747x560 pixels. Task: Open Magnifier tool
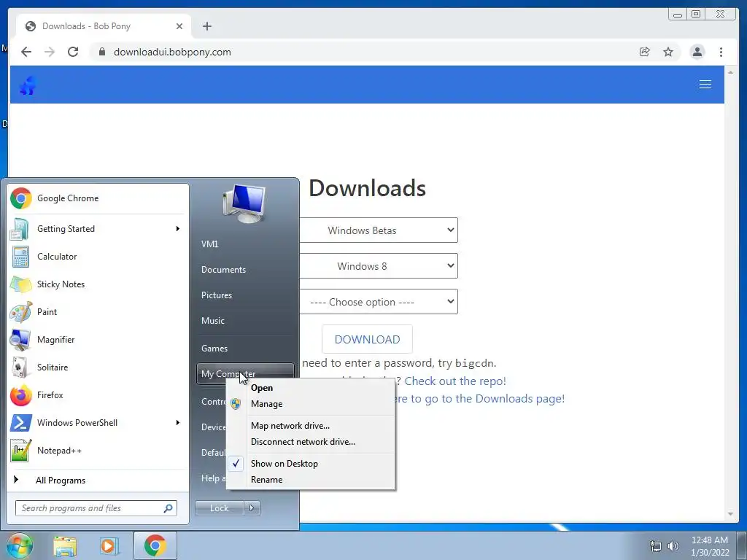click(98, 340)
